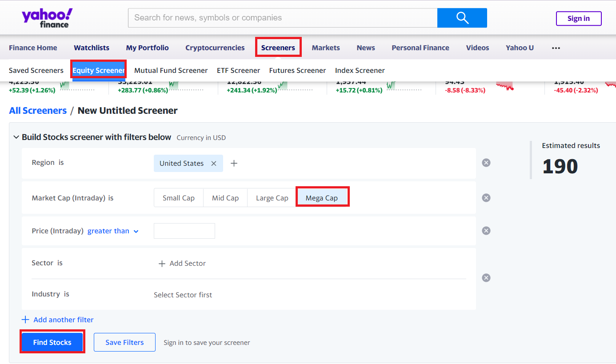Click Add another filter link
This screenshot has width=616, height=364.
pos(64,320)
